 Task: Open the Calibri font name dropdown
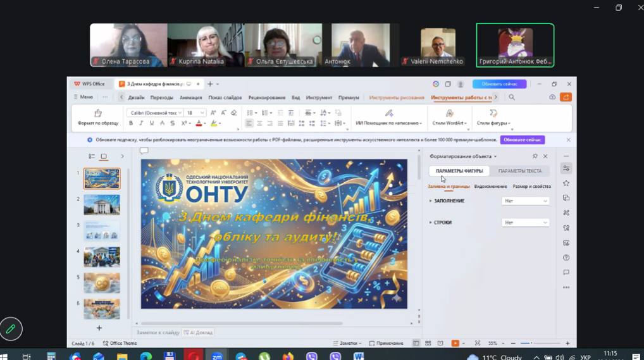[x=155, y=113]
